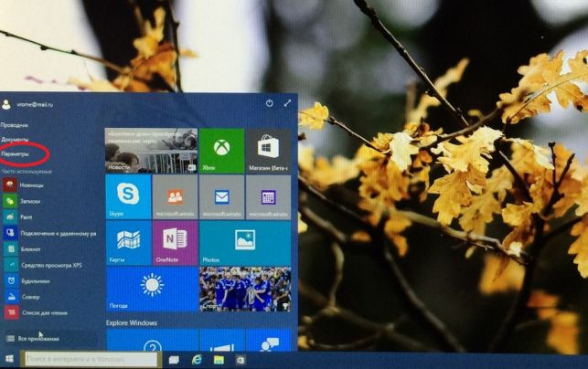Open Проводник from the Start menu
588x369 pixels.
coord(15,125)
